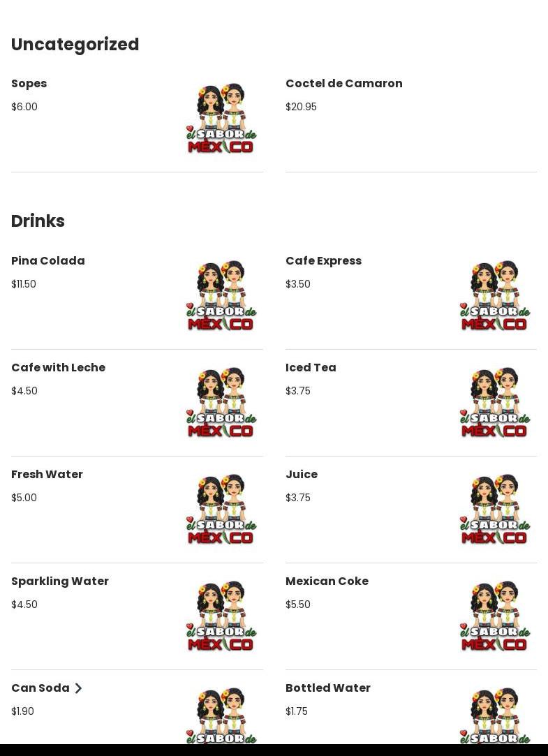Click the Juice item thumbnail
This screenshot has height=756, width=548.
(x=495, y=510)
